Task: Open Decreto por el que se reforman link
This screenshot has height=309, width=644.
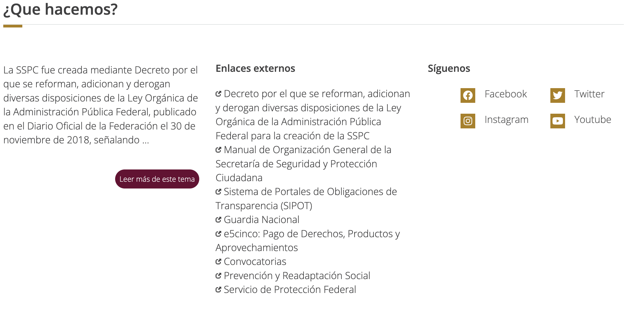Action: click(313, 115)
